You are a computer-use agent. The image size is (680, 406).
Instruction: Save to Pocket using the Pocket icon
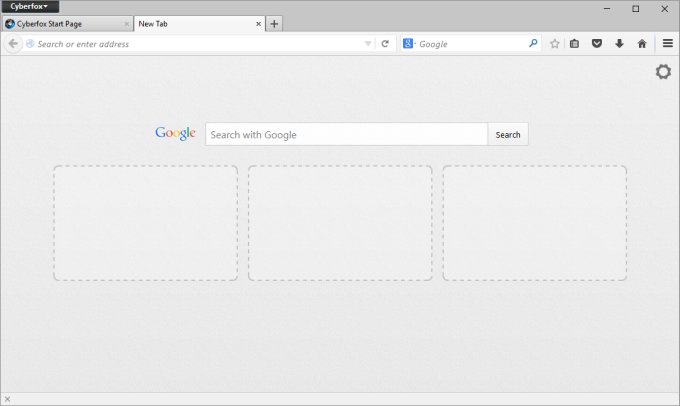(x=597, y=43)
